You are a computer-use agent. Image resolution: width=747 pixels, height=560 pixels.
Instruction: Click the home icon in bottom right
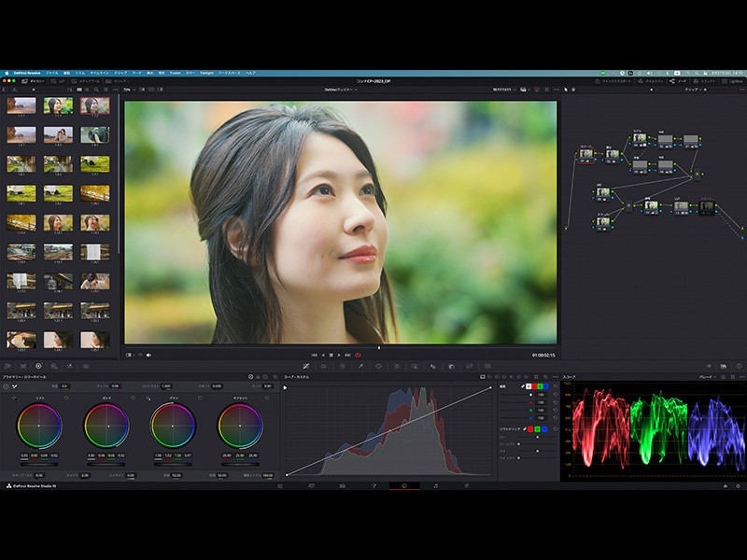pos(726,486)
